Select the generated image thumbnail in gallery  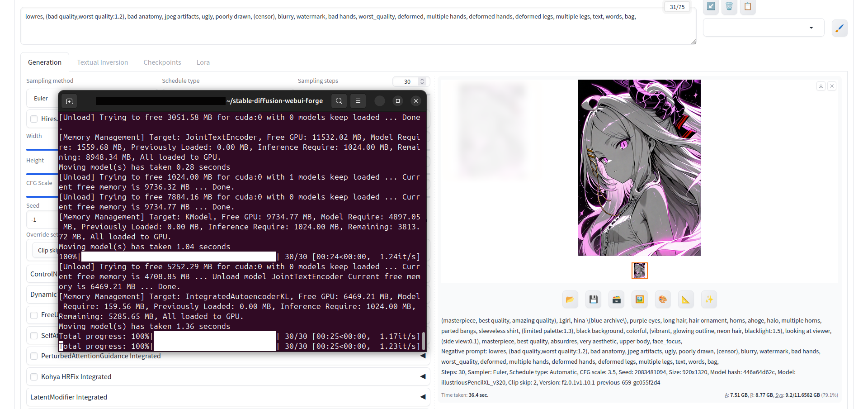(639, 271)
